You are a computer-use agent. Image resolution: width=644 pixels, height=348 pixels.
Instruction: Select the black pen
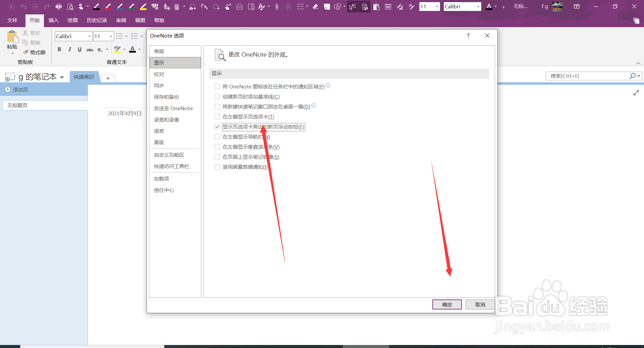pos(96,6)
